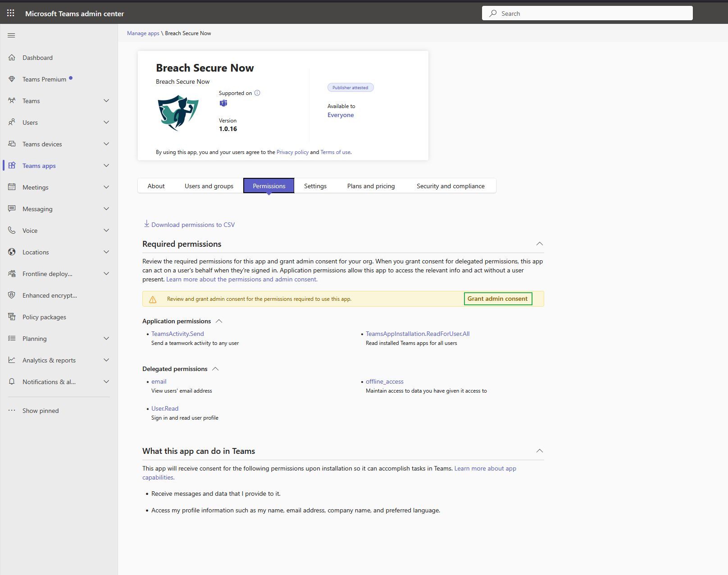Viewport: 728px width, 575px height.
Task: Click the Planning list icon
Action: pos(12,339)
